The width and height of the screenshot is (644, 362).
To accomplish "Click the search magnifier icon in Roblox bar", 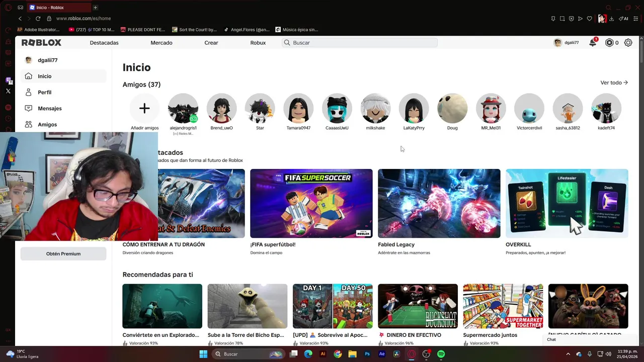I will click(x=287, y=43).
